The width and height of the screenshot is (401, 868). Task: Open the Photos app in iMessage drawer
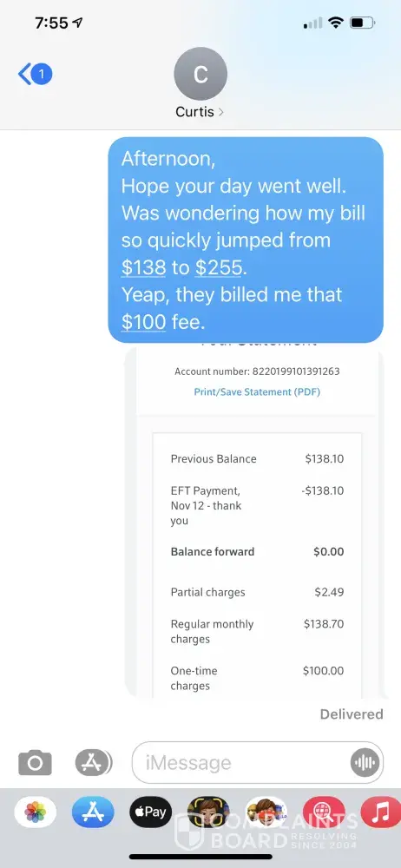click(x=35, y=812)
